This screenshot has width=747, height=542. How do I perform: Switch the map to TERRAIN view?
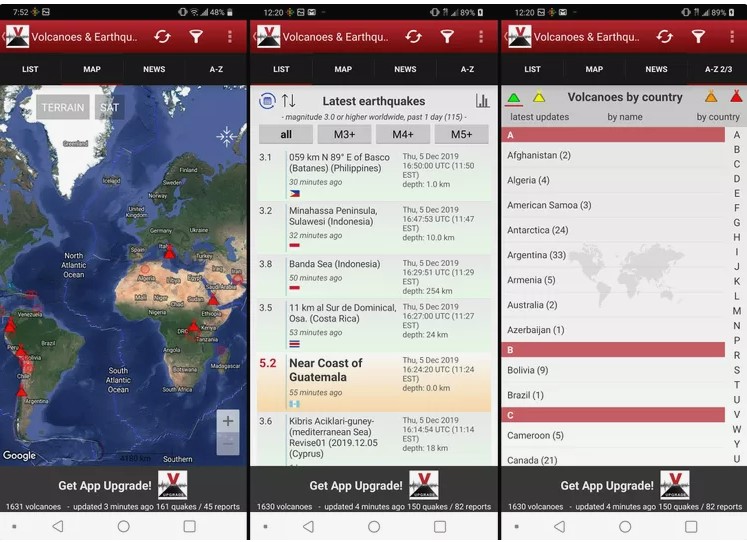pyautogui.click(x=63, y=108)
